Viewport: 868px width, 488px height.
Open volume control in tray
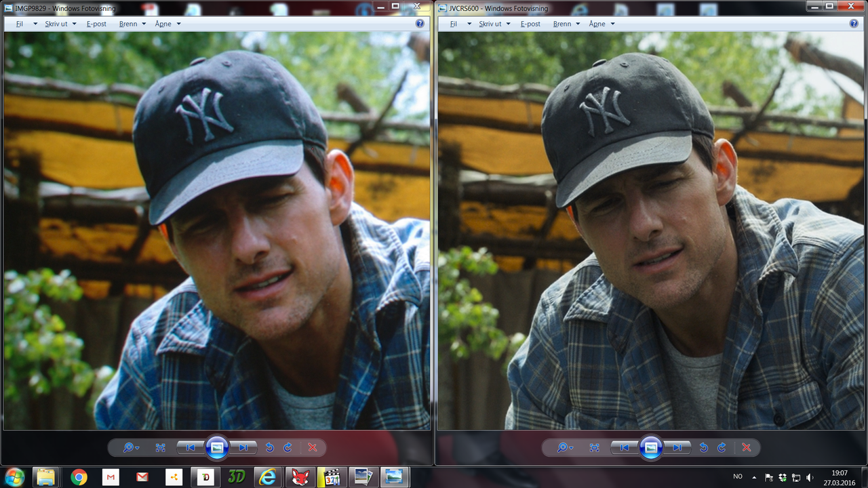click(810, 477)
